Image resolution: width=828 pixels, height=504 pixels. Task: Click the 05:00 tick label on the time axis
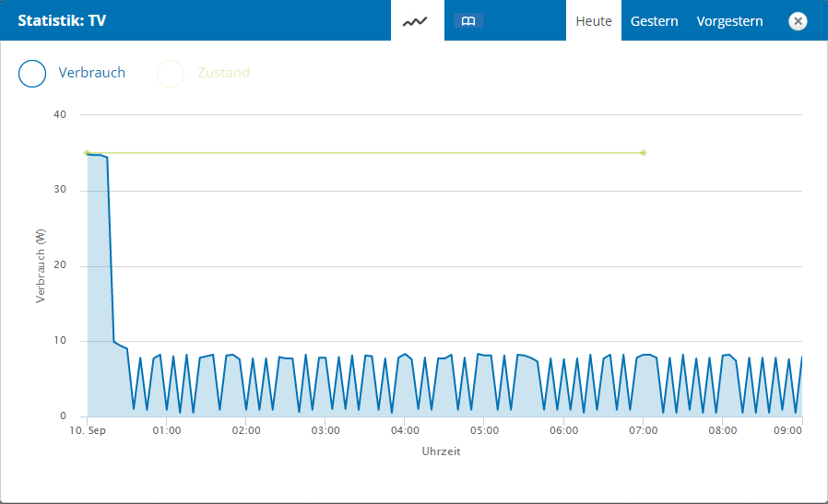coord(484,430)
